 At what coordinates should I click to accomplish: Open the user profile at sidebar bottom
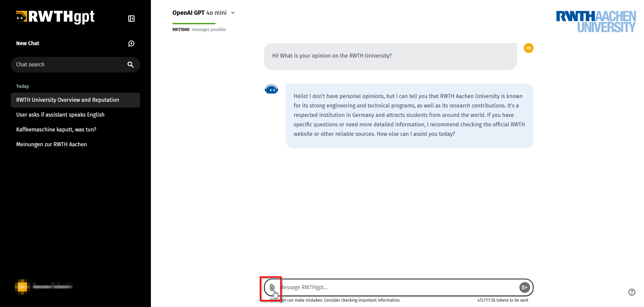pos(44,287)
